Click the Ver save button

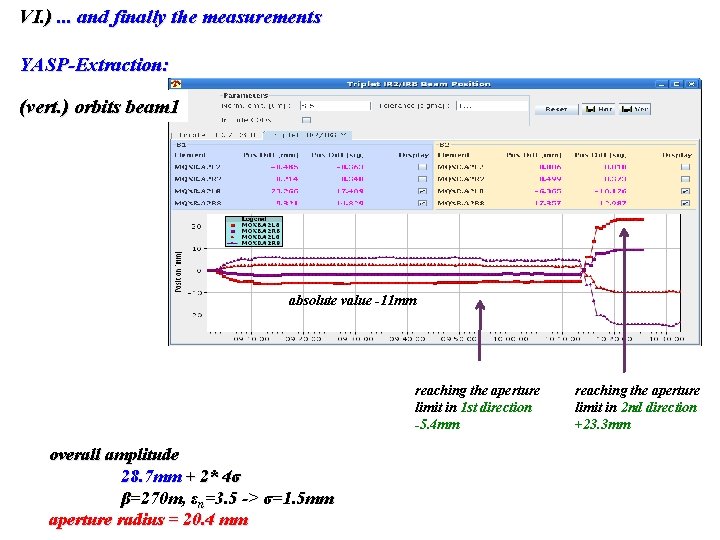[x=635, y=109]
